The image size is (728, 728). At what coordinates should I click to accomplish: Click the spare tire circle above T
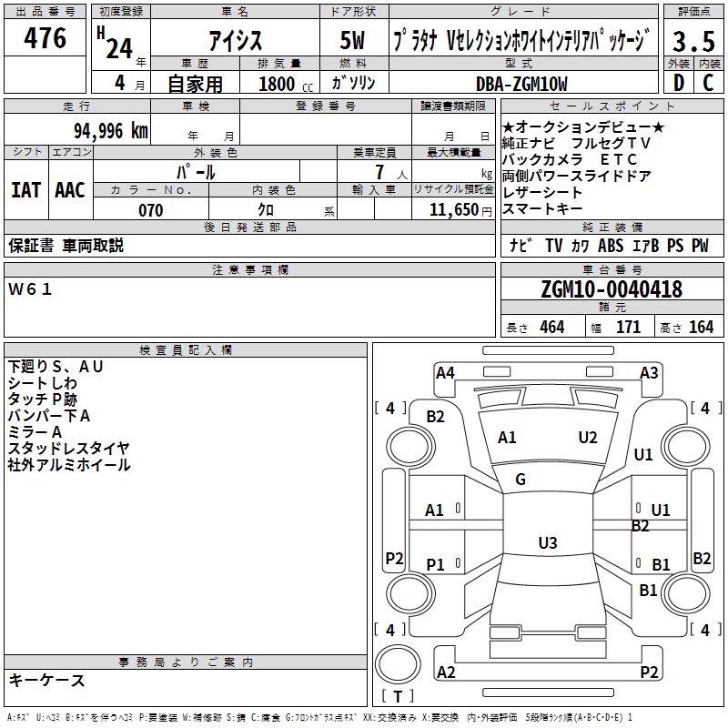398,663
